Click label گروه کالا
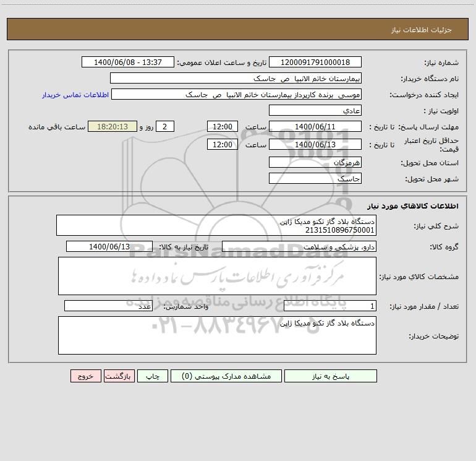The width and height of the screenshot is (476, 461). 444,247
